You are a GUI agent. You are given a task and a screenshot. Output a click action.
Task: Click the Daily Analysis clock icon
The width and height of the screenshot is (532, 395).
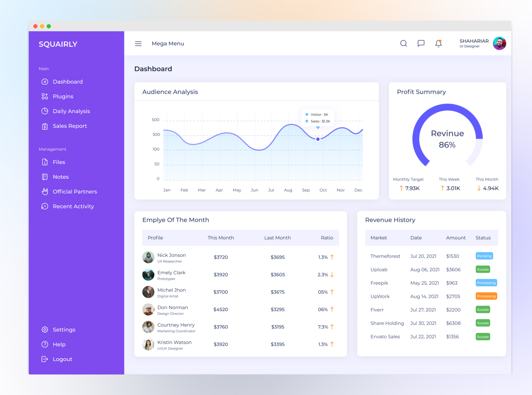[x=45, y=111]
